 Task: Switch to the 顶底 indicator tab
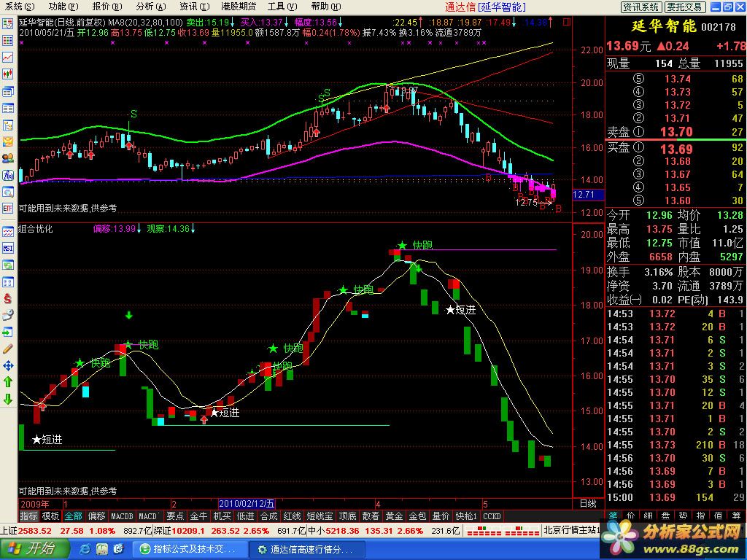(x=347, y=516)
